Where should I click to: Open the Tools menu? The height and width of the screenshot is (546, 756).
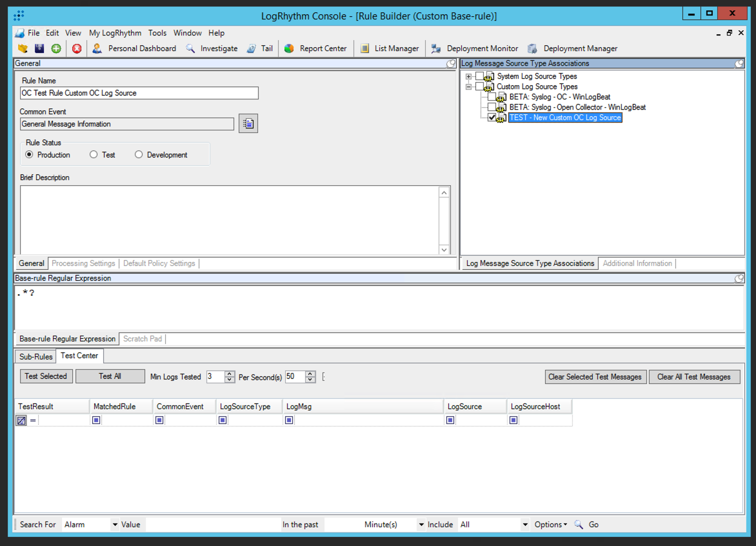click(157, 33)
